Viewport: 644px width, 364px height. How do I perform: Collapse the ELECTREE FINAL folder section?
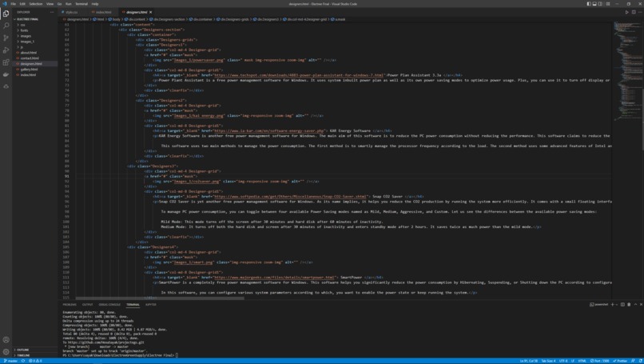(27, 19)
